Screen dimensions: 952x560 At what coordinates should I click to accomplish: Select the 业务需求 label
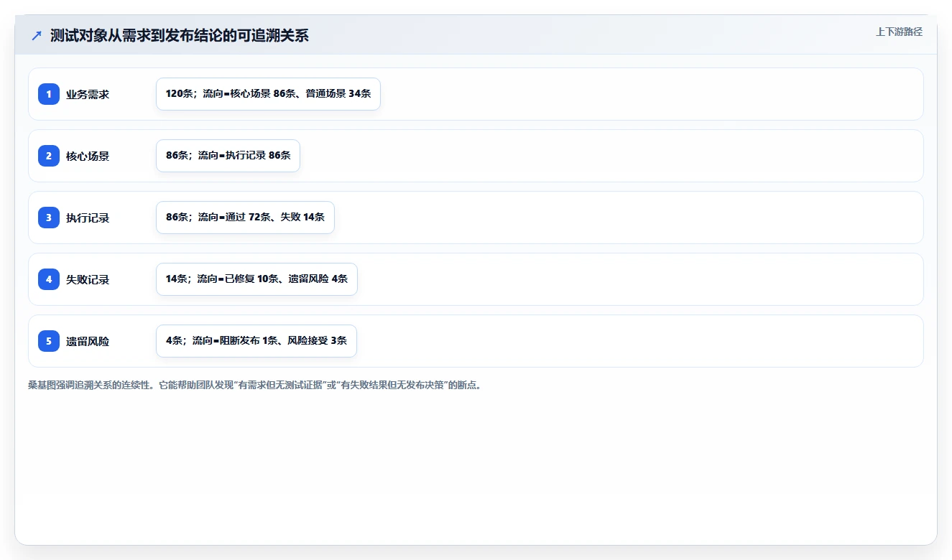click(88, 94)
